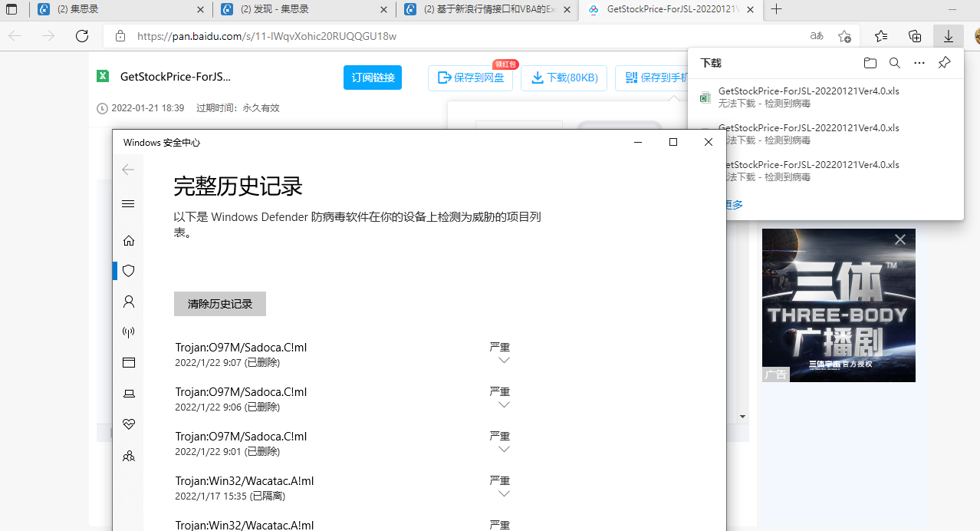980x531 pixels.
Task: Toggle Windows Security hamburger navigation menu
Action: [x=129, y=203]
